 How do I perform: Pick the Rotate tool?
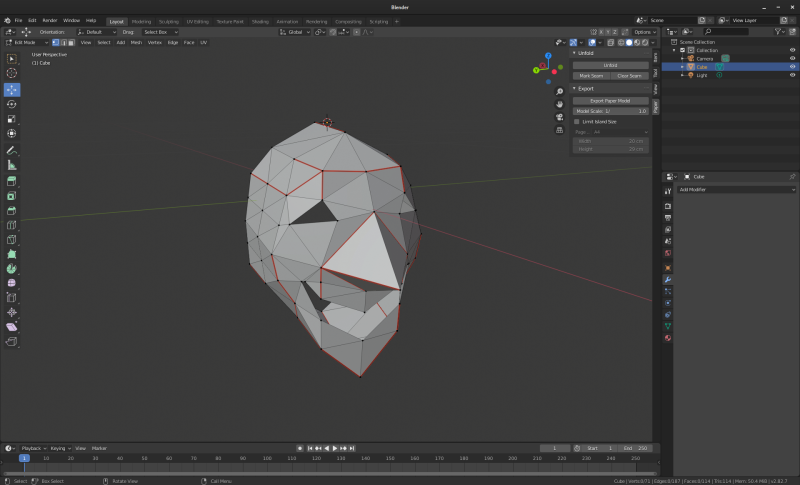coord(12,104)
